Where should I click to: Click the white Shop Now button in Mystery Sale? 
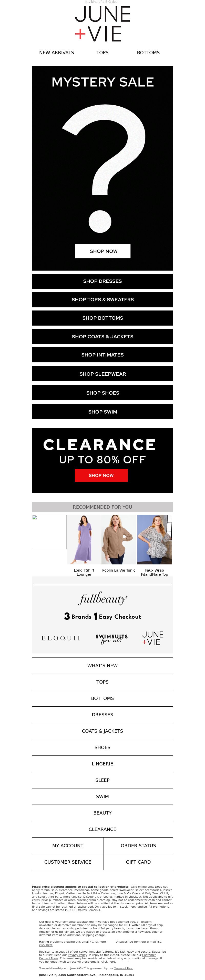[x=103, y=251]
